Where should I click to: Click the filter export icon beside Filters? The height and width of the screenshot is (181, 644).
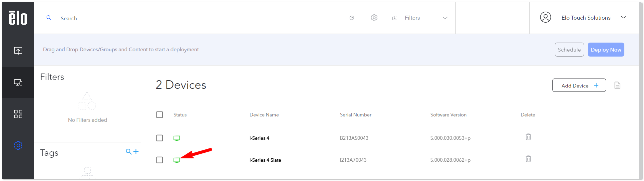pyautogui.click(x=395, y=18)
